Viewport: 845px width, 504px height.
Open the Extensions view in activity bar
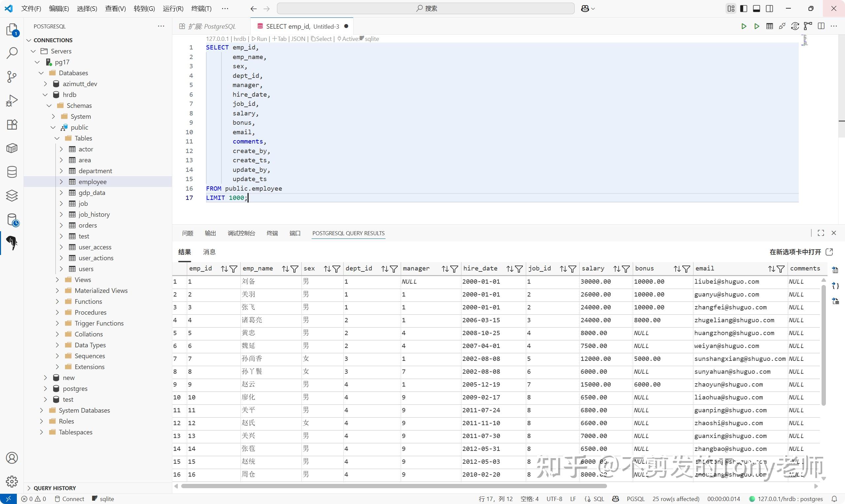(x=12, y=124)
